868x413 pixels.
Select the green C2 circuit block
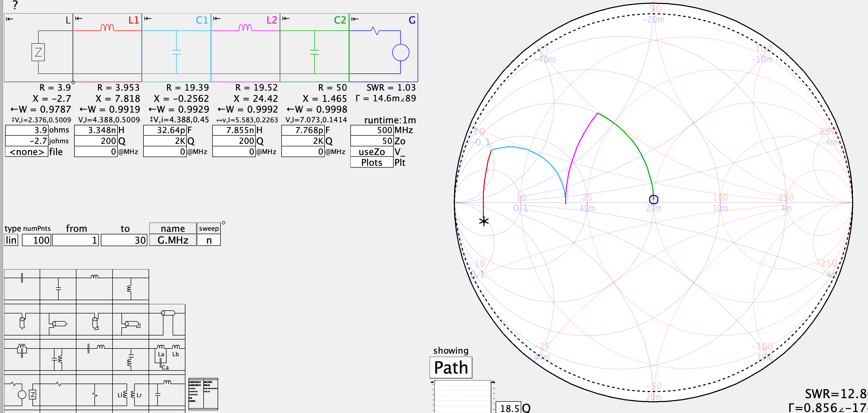[315, 48]
